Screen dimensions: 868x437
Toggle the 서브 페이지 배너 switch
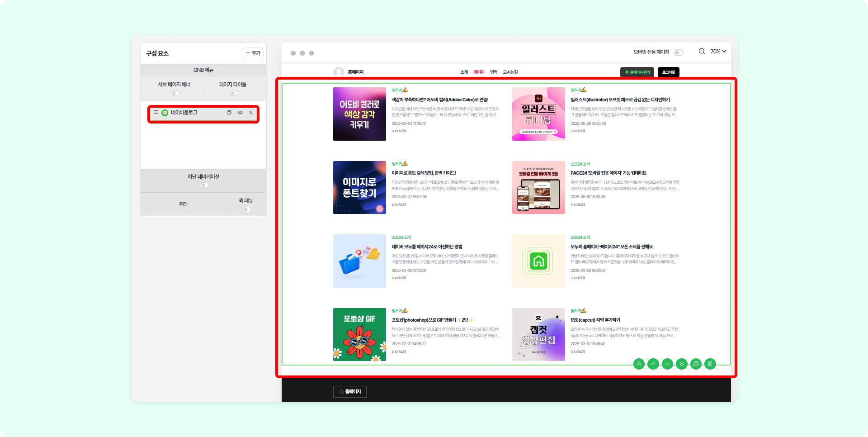(x=175, y=93)
